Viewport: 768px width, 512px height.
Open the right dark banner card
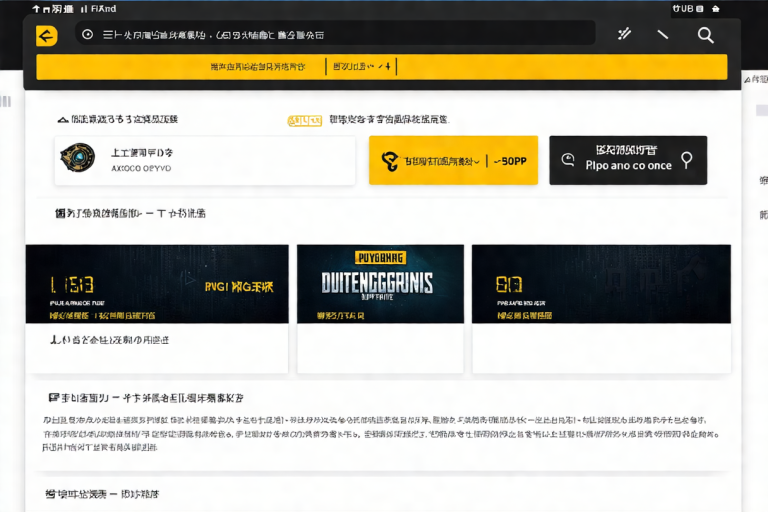pyautogui.click(x=601, y=284)
